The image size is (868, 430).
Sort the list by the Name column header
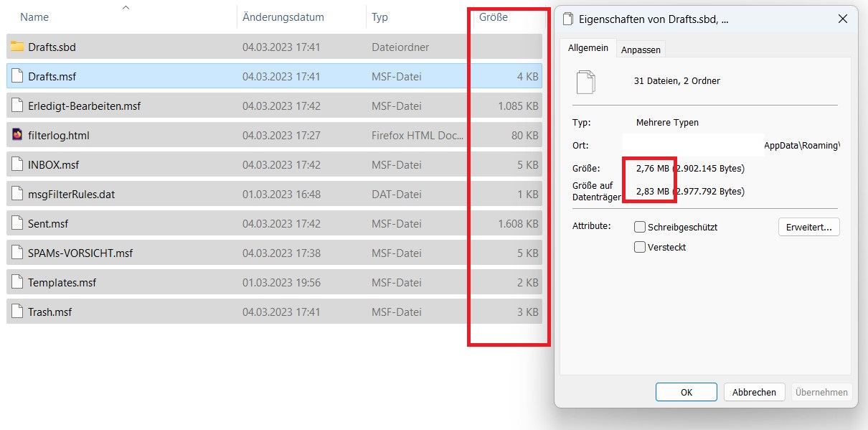coord(35,17)
